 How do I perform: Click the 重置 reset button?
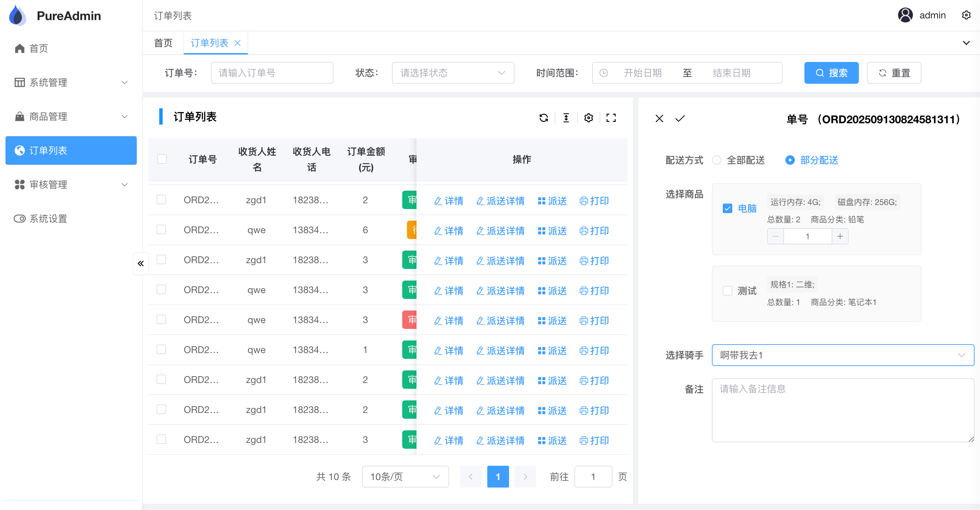(x=894, y=73)
